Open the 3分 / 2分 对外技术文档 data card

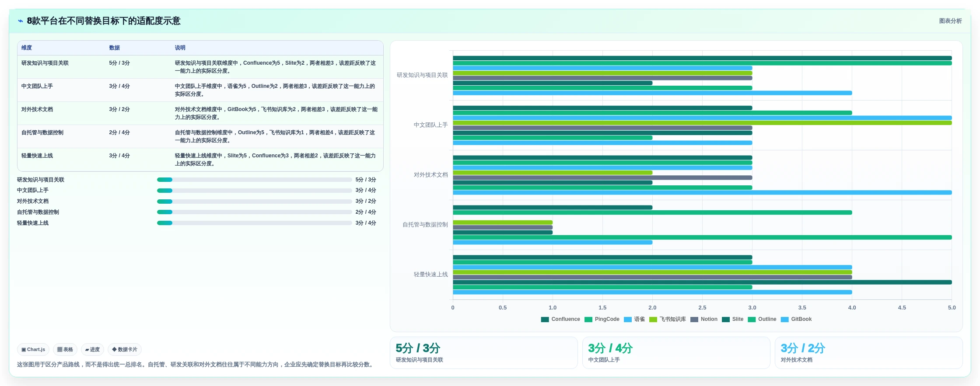(x=869, y=353)
